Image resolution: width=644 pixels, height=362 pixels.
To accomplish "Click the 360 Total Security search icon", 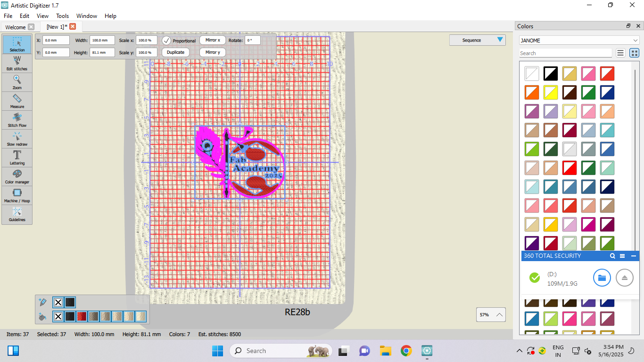I will [x=612, y=256].
